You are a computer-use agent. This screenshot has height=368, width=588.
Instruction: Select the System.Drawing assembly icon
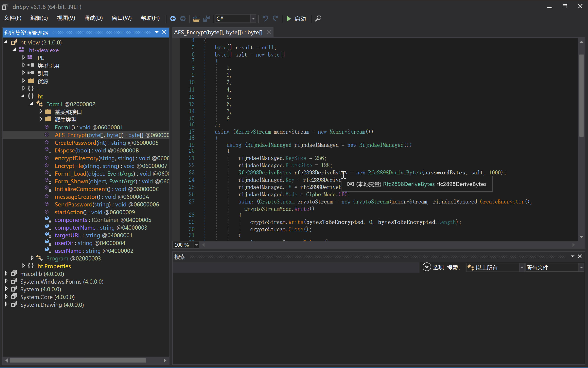(14, 304)
